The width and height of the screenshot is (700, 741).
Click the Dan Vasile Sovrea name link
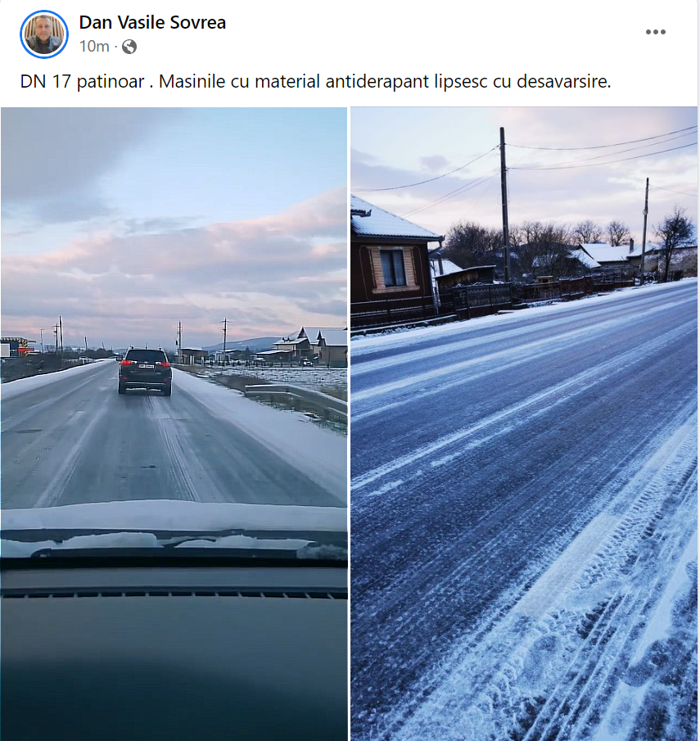click(152, 22)
